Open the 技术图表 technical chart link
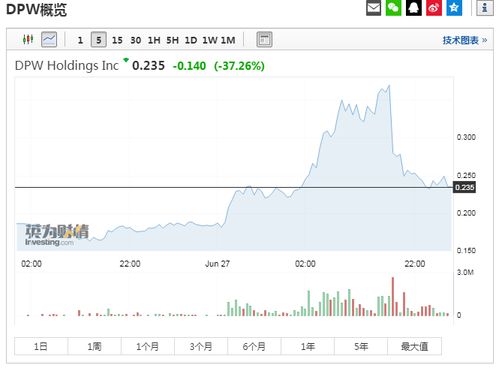499x368 pixels. (x=465, y=40)
